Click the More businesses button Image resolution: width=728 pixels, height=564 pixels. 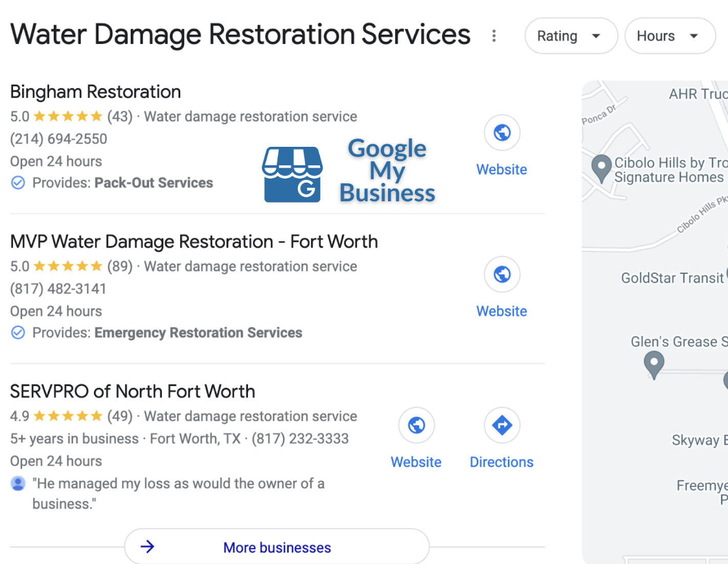[276, 547]
